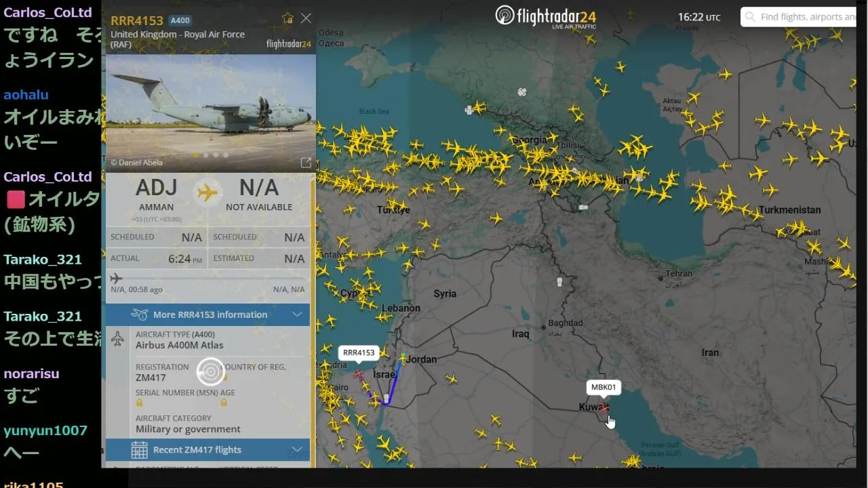This screenshot has height=488, width=868.
Task: Click the flight progress plane marker
Action: point(116,279)
